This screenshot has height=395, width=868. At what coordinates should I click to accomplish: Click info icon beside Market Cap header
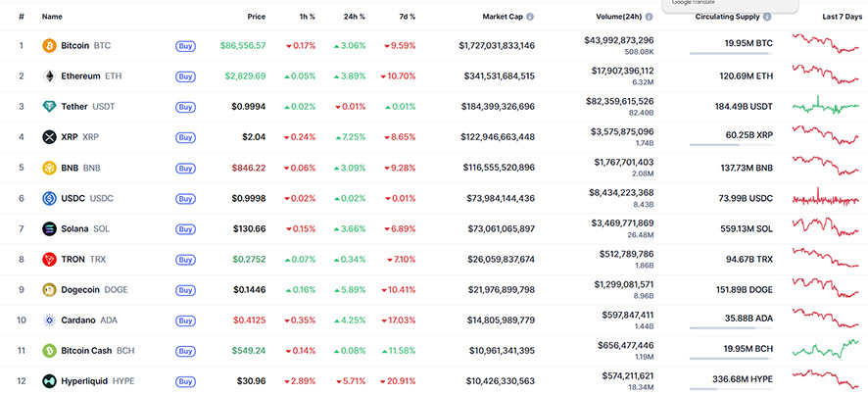531,18
